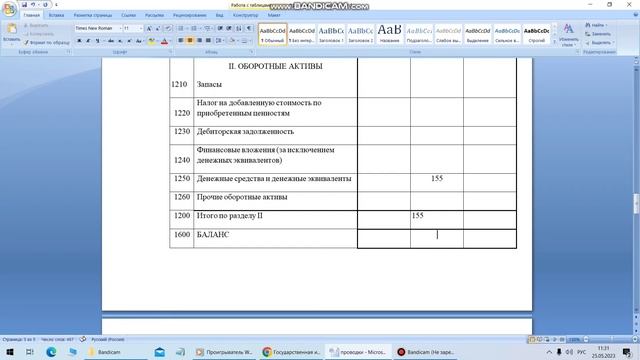
Task: Toggle show paragraph marks (¶)
Action: (x=249, y=28)
